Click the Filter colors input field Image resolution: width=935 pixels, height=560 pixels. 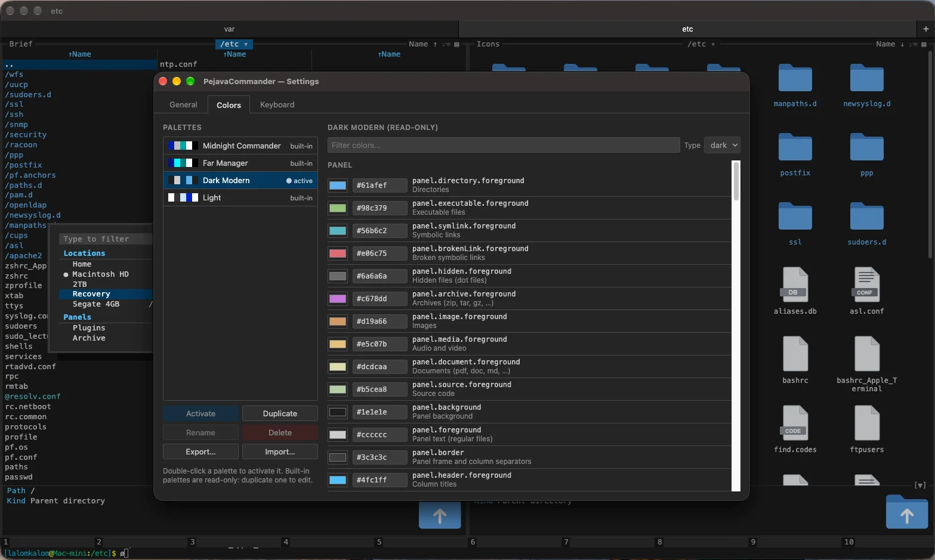[x=504, y=145]
